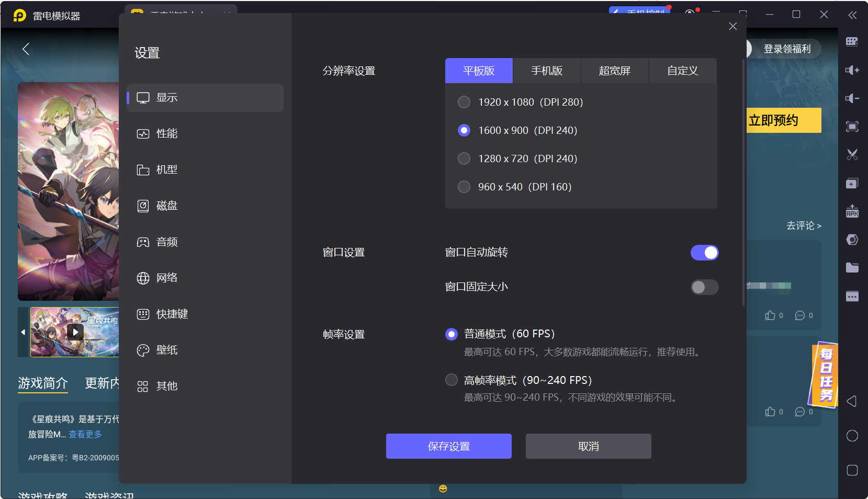Toggle fullscreen mode from the right toolbar
The height and width of the screenshot is (499, 868).
click(x=852, y=127)
